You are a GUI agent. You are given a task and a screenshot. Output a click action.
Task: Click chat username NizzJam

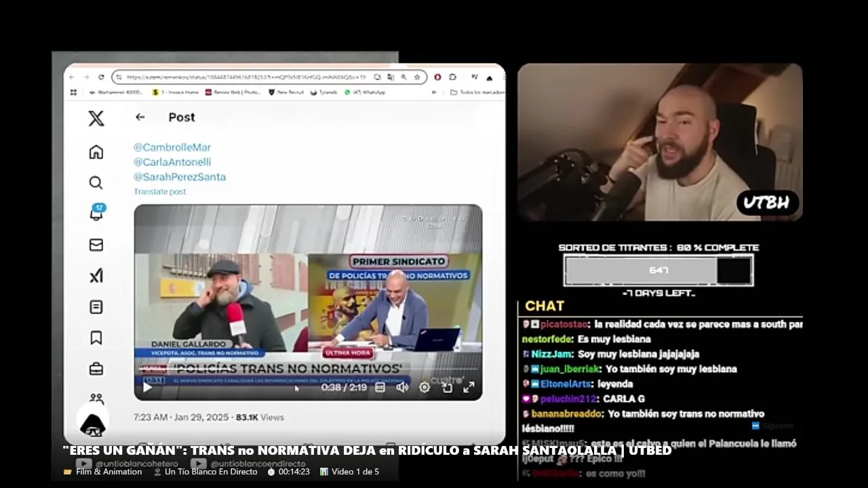[x=550, y=354]
